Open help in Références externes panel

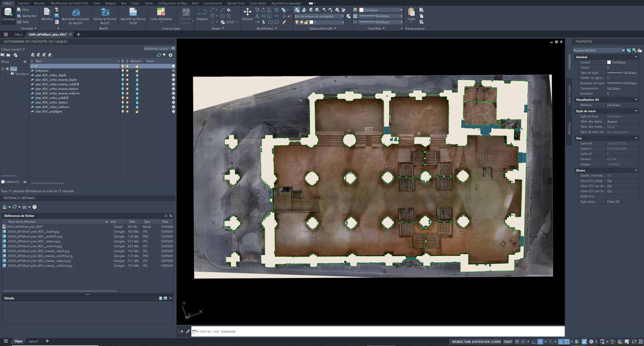pyautogui.click(x=35, y=207)
